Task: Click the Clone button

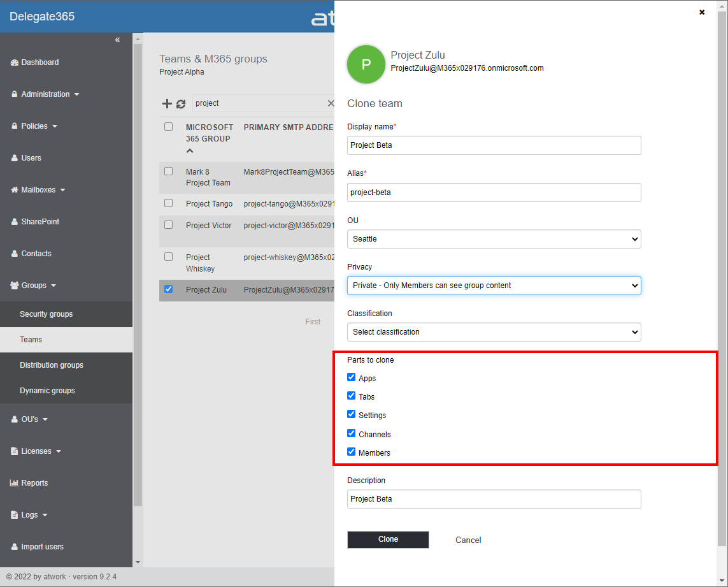Action: [388, 539]
